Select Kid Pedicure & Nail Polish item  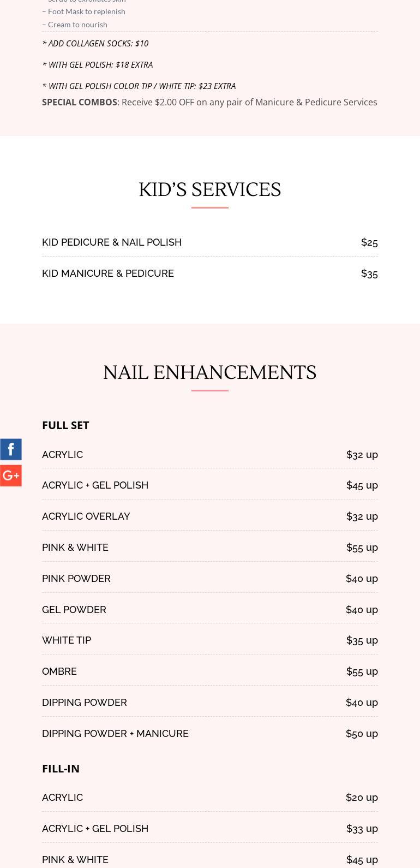pos(112,242)
